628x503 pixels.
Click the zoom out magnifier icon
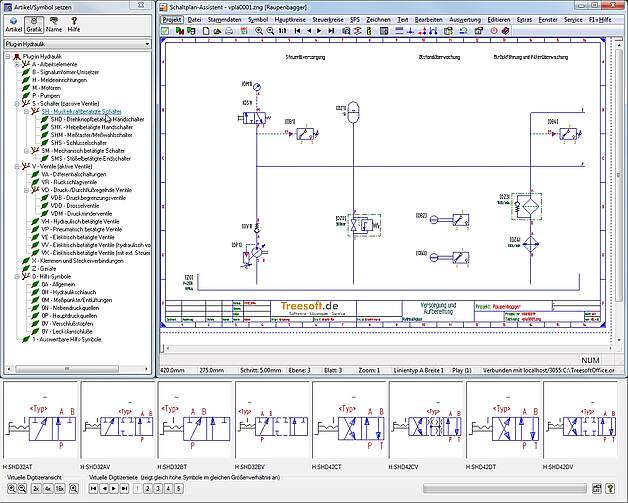click(271, 31)
